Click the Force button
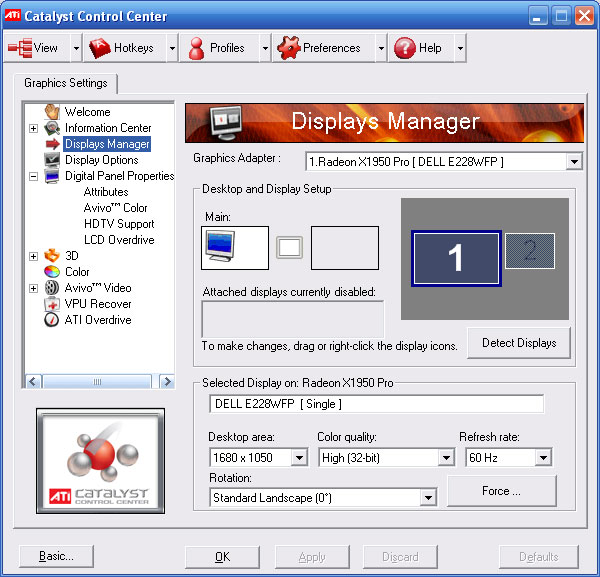This screenshot has height=577, width=600. click(501, 491)
